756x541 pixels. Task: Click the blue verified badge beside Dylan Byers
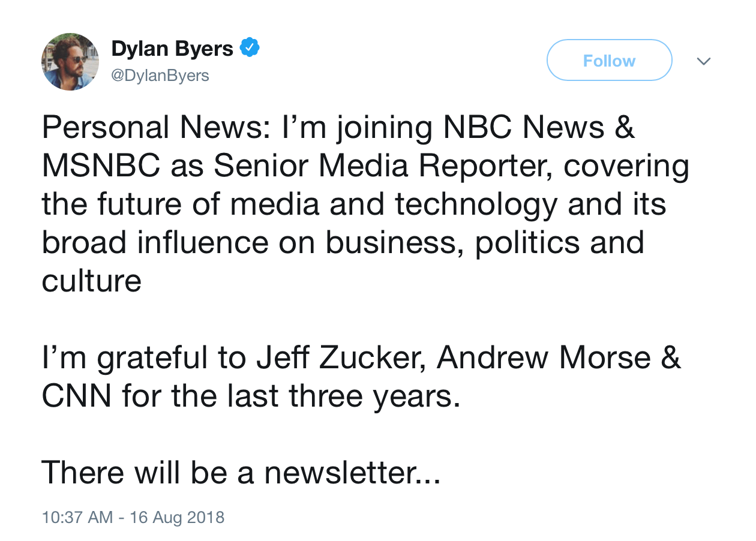tap(250, 47)
